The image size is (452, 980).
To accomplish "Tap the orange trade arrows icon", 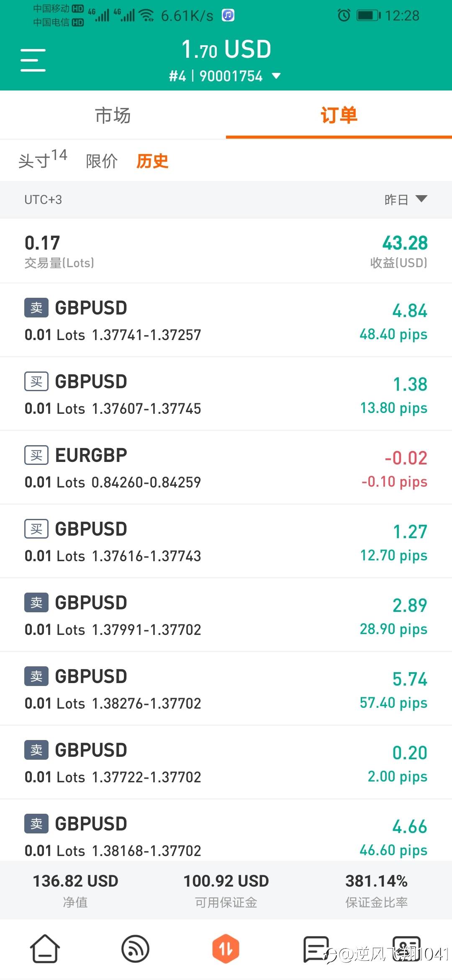I will [226, 949].
